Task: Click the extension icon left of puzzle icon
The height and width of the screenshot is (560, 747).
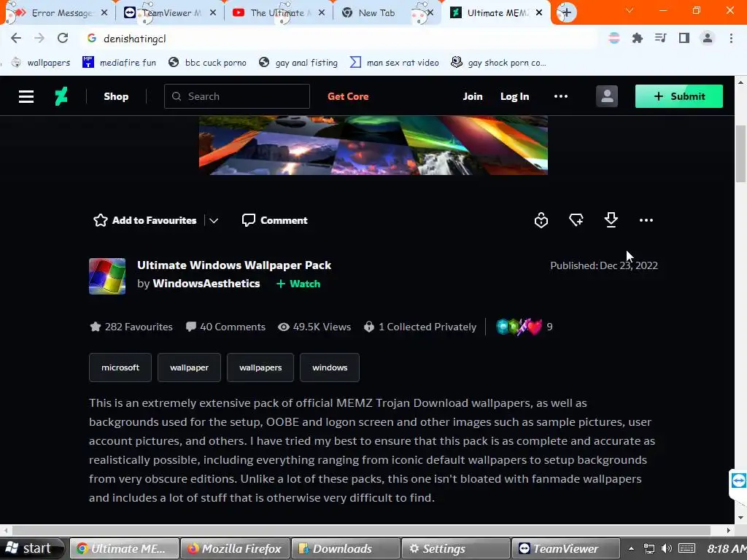Action: pyautogui.click(x=614, y=38)
